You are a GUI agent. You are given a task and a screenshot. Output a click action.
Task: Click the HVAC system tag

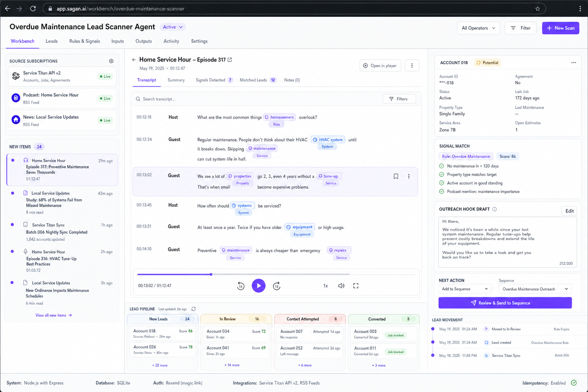[328, 140]
